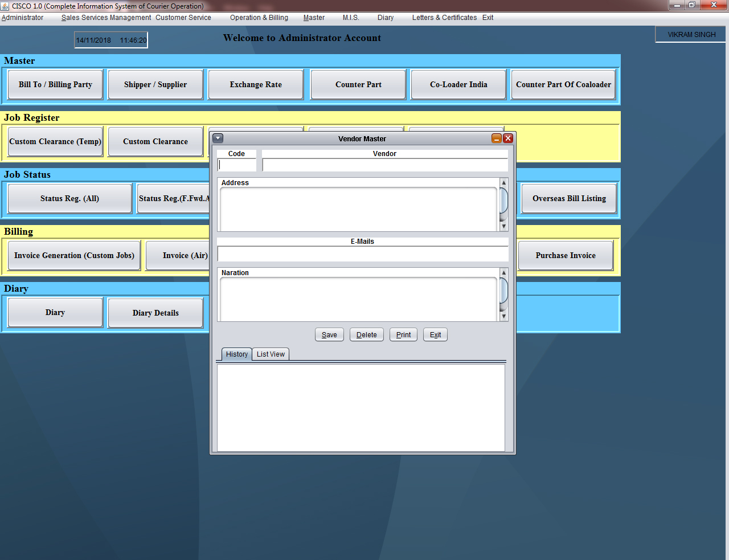729x560 pixels.
Task: Open the Vendor Master window menu arrow icon
Action: pos(218,138)
